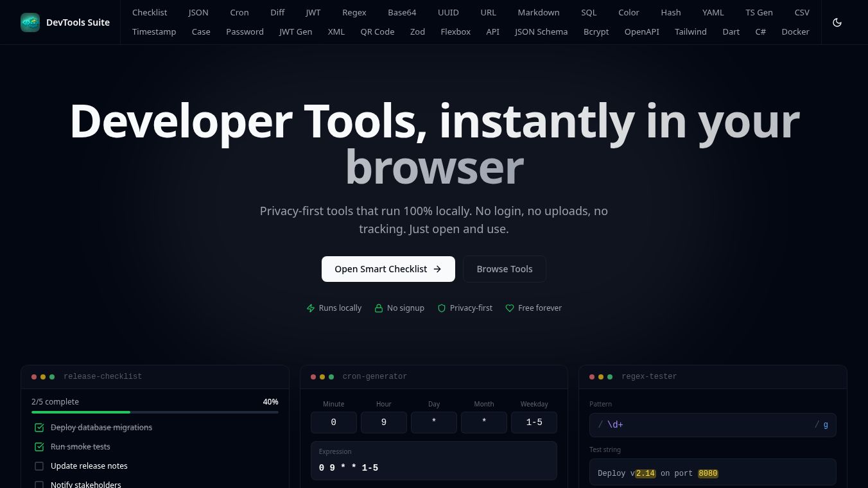The width and height of the screenshot is (868, 488).
Task: Go to Base64 tool
Action: (402, 12)
